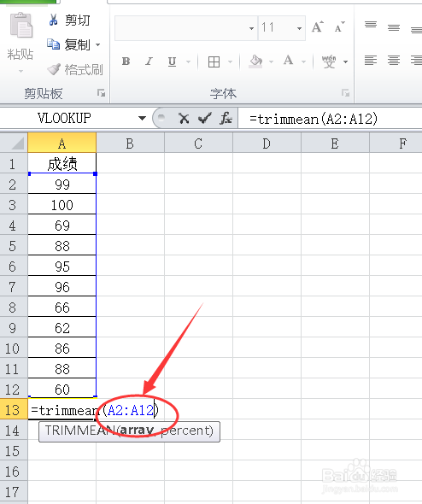Click cell A4 with value 69
Image resolution: width=422 pixels, height=504 pixels.
pyautogui.click(x=62, y=225)
